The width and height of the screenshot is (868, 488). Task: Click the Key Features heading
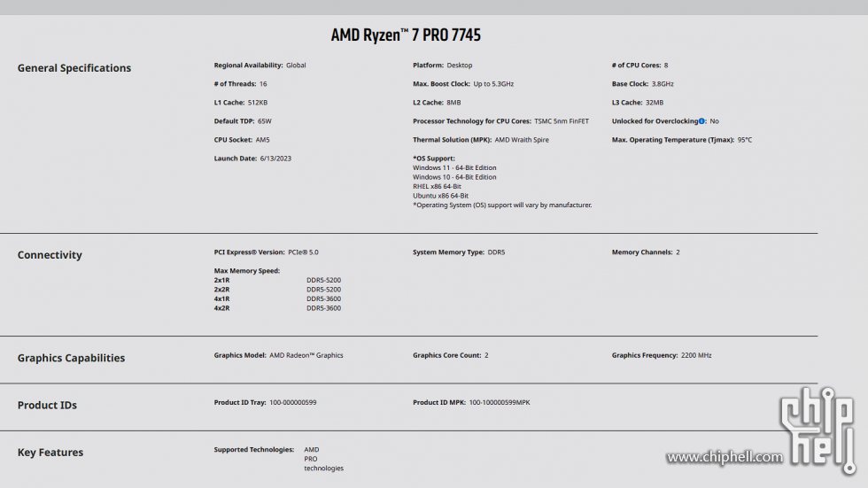[50, 452]
